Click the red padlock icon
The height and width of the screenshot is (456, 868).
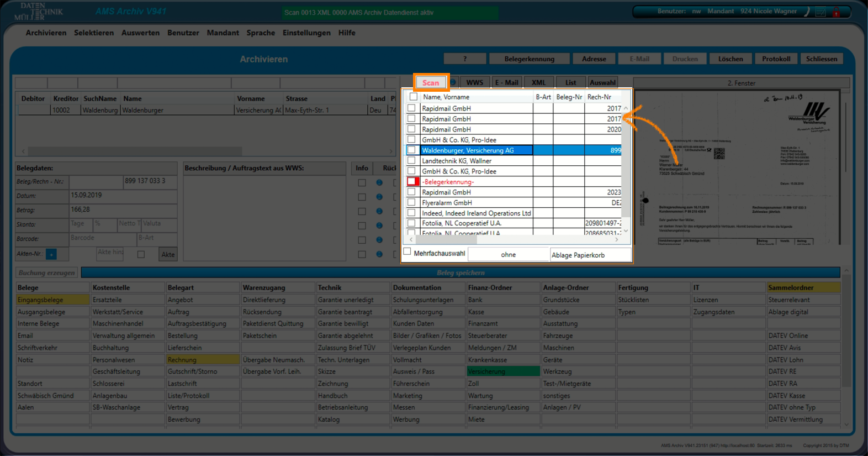pyautogui.click(x=837, y=12)
